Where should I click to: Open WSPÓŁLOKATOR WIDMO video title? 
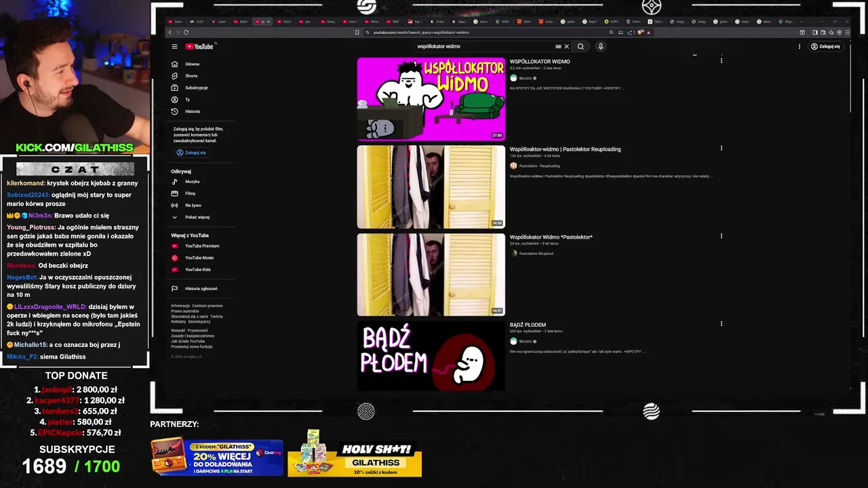(x=540, y=62)
